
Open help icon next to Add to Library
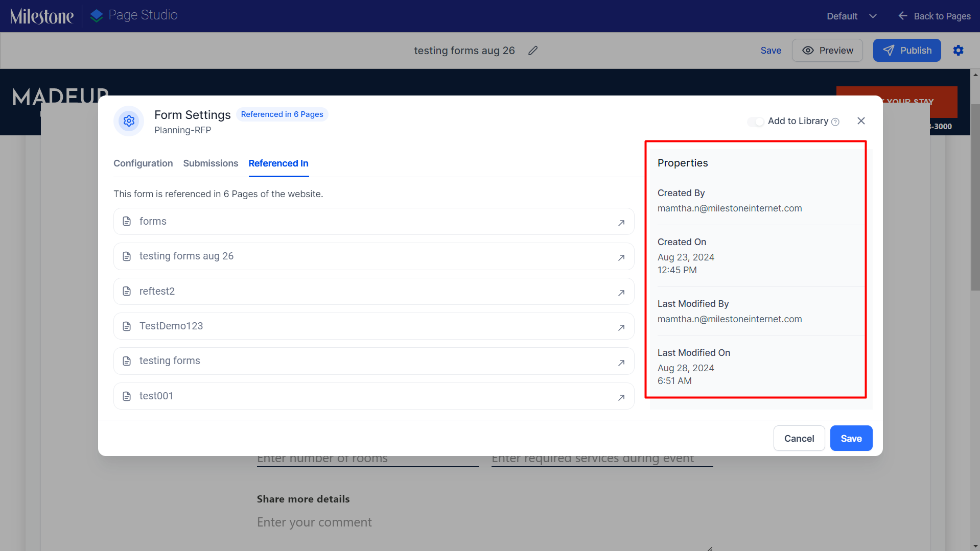click(835, 122)
